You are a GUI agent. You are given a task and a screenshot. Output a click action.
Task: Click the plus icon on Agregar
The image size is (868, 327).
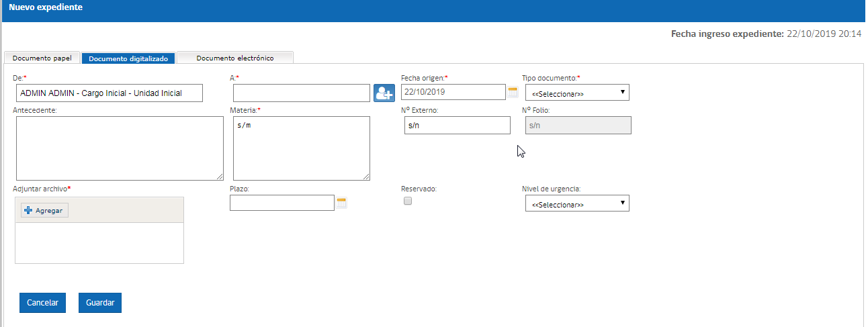tap(28, 211)
